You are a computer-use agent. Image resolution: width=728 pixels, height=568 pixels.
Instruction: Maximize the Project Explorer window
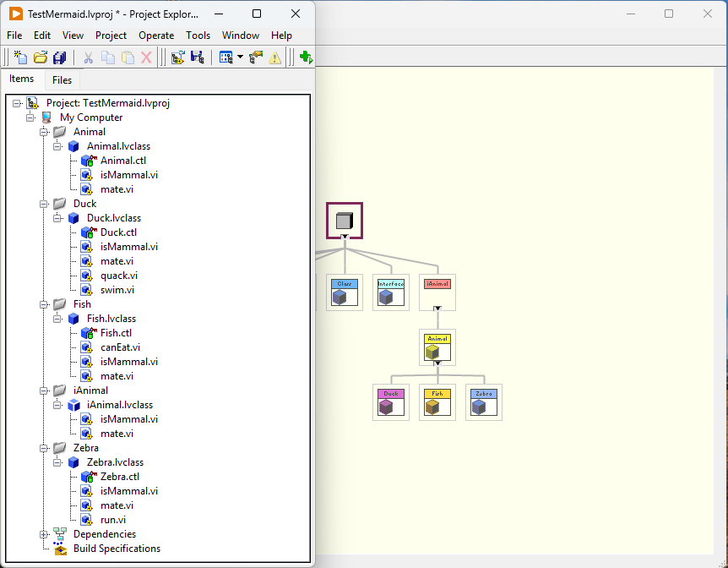[x=257, y=14]
